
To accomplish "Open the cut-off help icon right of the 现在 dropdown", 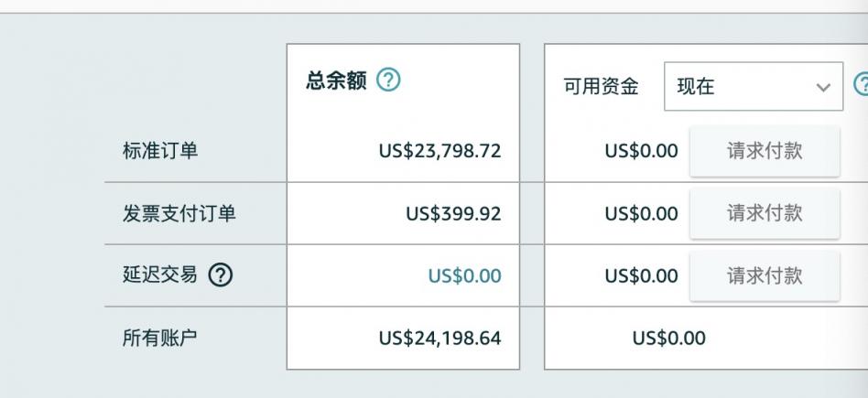I will pyautogui.click(x=862, y=85).
